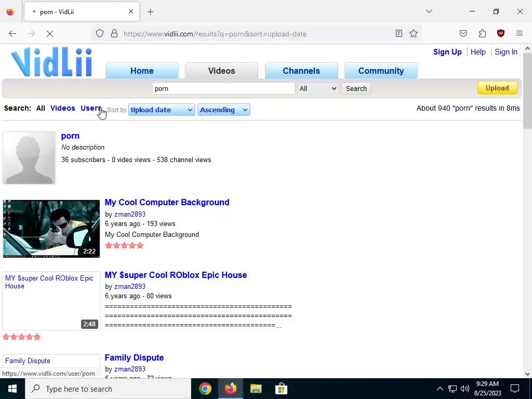Click the forward navigation arrow
Image resolution: width=532 pixels, height=399 pixels.
(31, 34)
